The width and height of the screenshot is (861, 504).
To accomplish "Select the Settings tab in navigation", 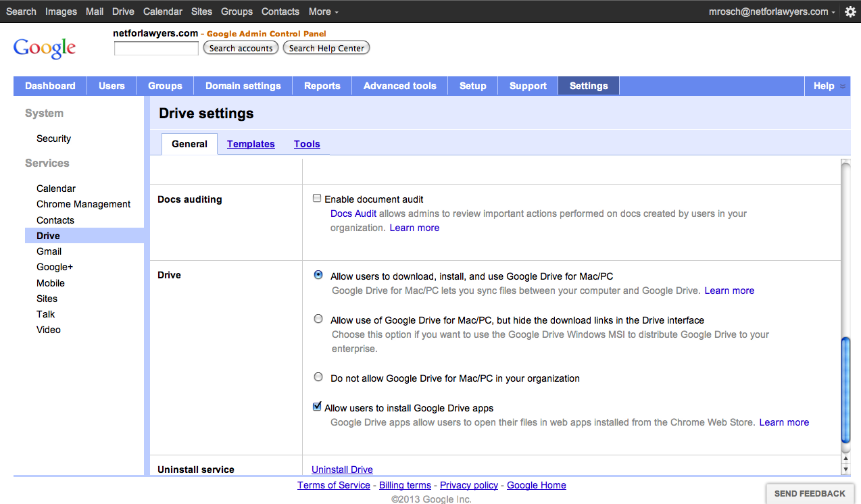I will (x=589, y=86).
